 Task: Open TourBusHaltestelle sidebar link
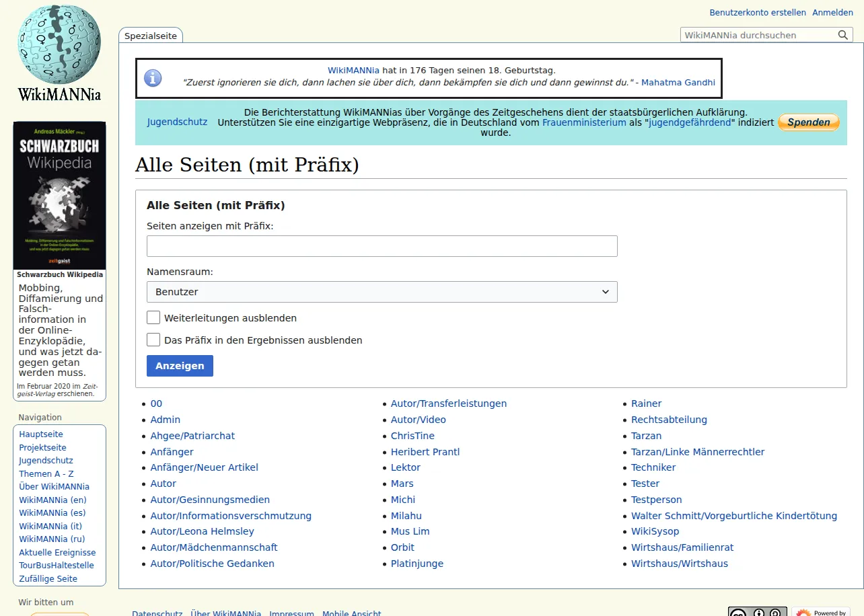click(57, 566)
